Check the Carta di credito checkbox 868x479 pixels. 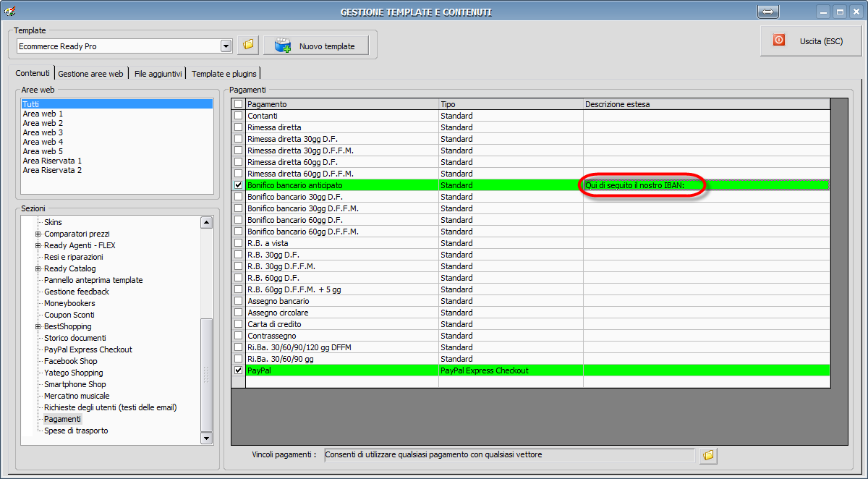(x=239, y=324)
